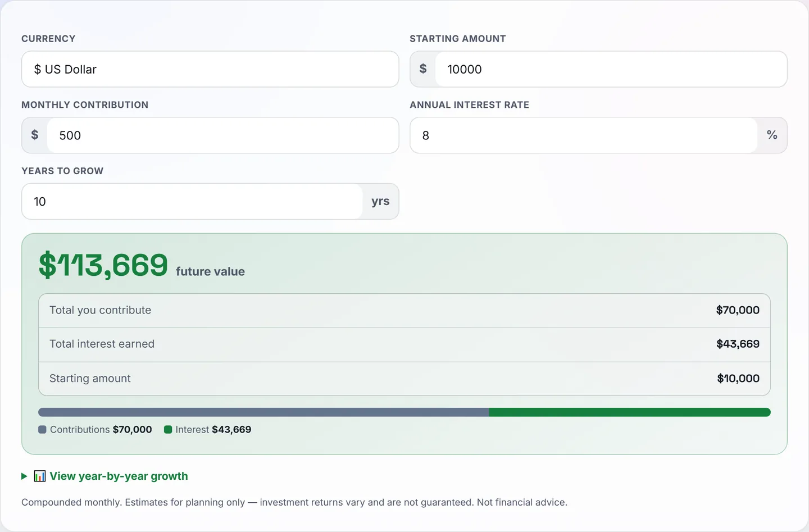Click the green Interest legend swatch
This screenshot has height=532, width=809.
click(x=167, y=430)
